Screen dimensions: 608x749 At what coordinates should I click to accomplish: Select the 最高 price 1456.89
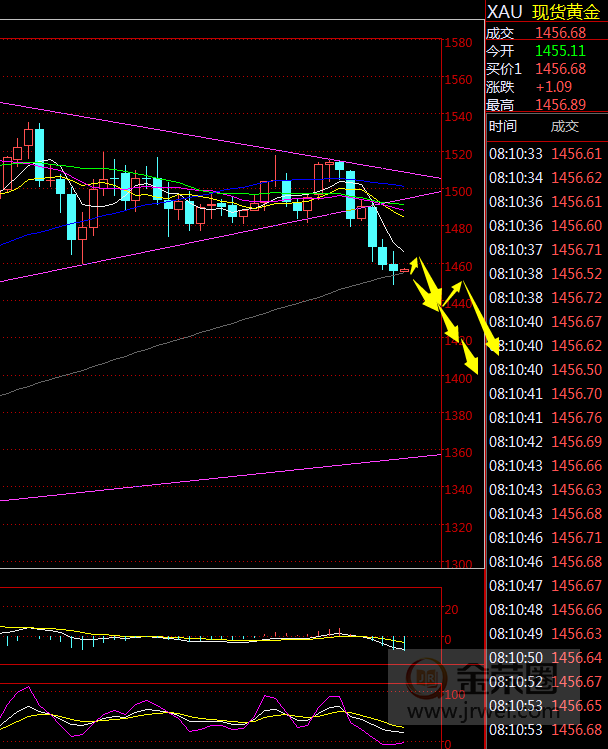point(560,105)
